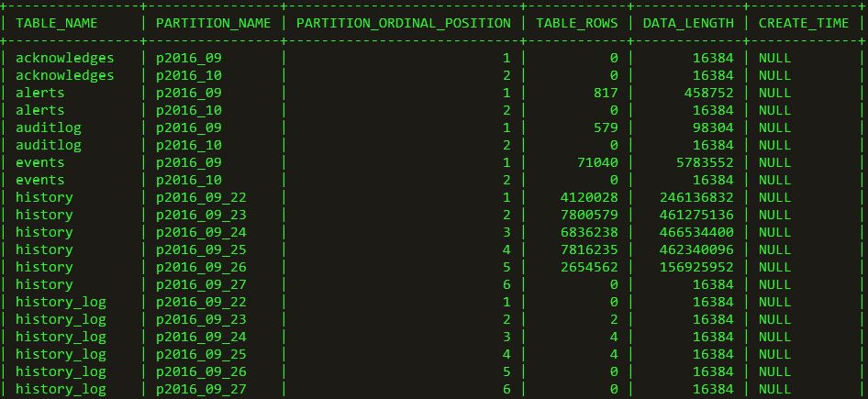Click history_log partition p2016_09_27
The image size is (868, 399).
pos(202,389)
